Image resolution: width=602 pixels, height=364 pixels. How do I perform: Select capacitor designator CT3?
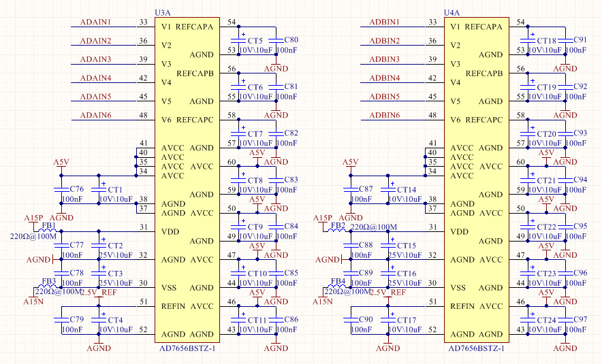116,274
